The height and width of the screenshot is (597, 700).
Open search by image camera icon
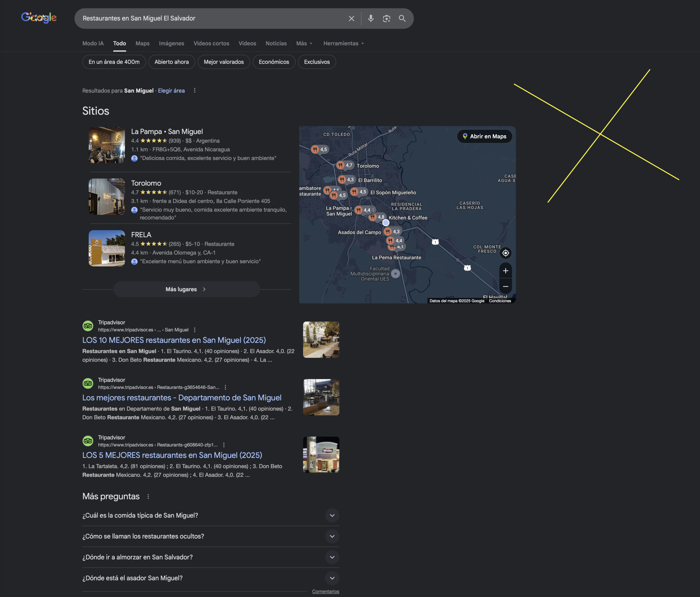click(x=386, y=19)
